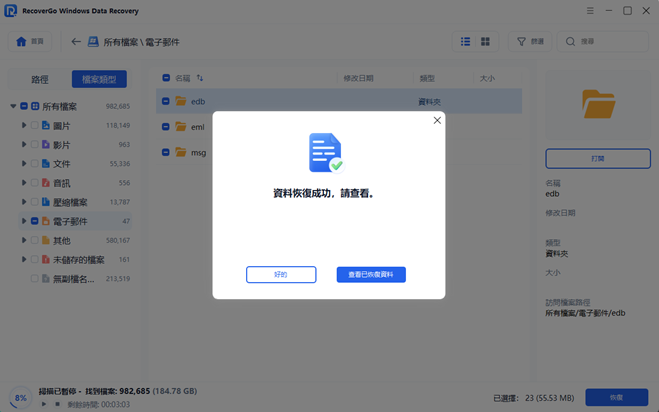The width and height of the screenshot is (659, 412).
Task: Toggle the msg folder checkbox
Action: (x=166, y=152)
